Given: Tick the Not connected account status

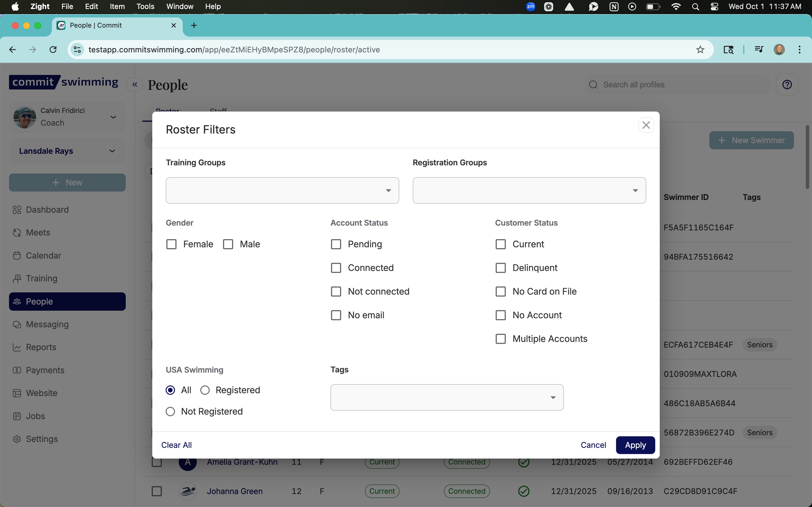Looking at the screenshot, I should click(x=336, y=292).
